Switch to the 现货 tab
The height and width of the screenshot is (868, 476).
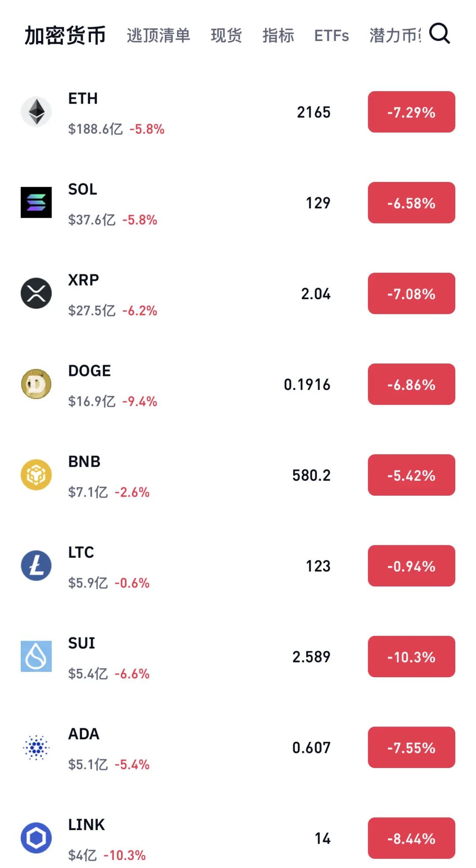(x=227, y=35)
